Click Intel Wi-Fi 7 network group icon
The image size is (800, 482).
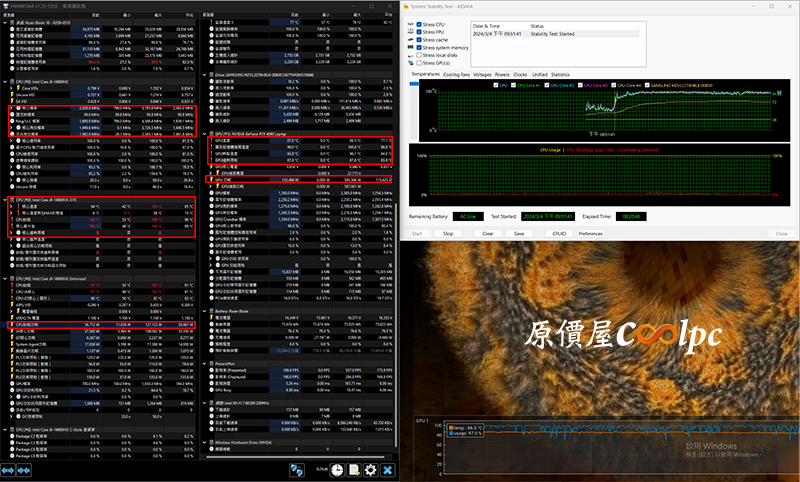[211, 403]
